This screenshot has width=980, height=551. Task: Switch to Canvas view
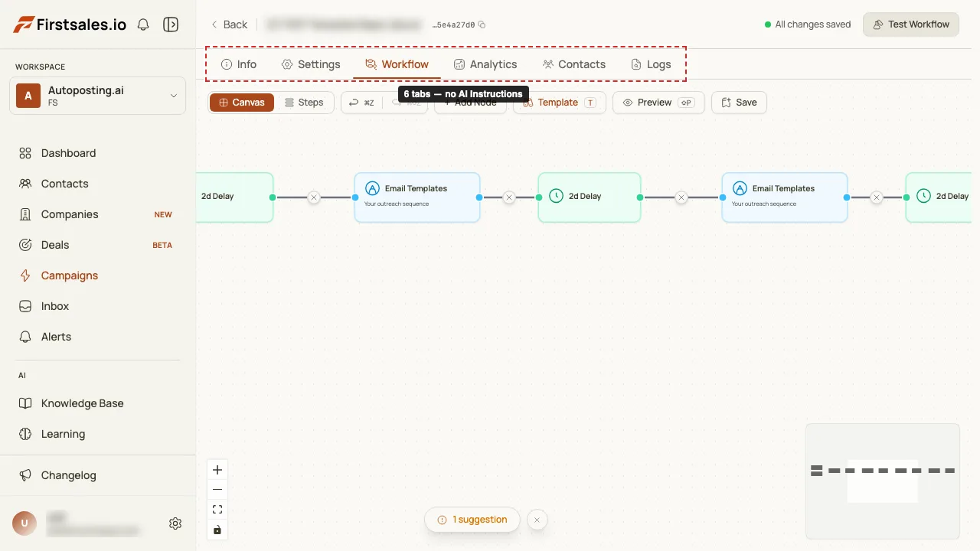pos(242,103)
